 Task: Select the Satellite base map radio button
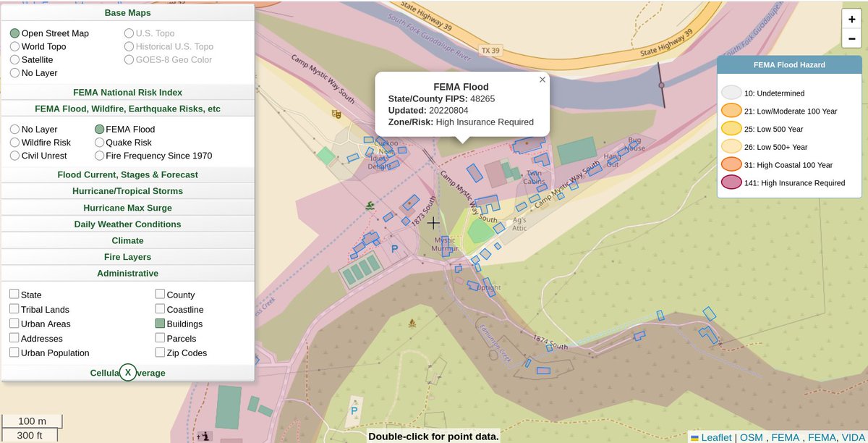[x=14, y=59]
